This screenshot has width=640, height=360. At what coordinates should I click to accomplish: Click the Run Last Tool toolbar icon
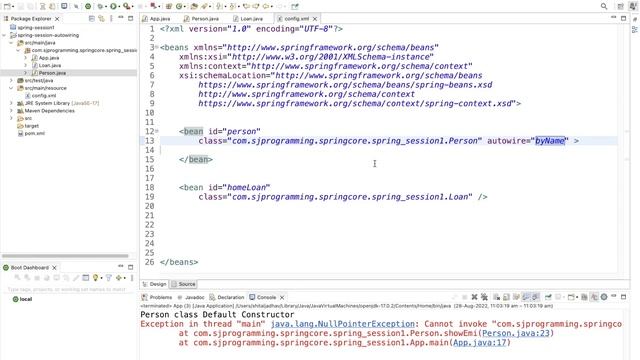(127, 6)
